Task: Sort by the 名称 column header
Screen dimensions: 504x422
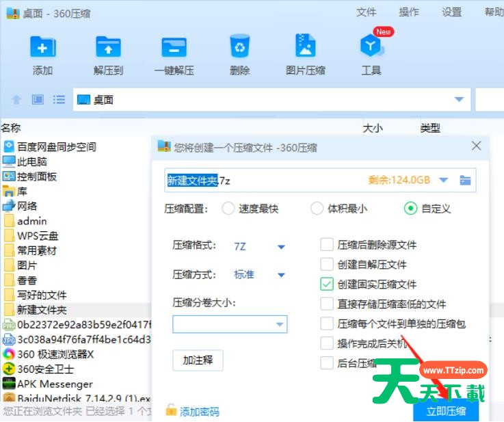Action: [x=11, y=128]
